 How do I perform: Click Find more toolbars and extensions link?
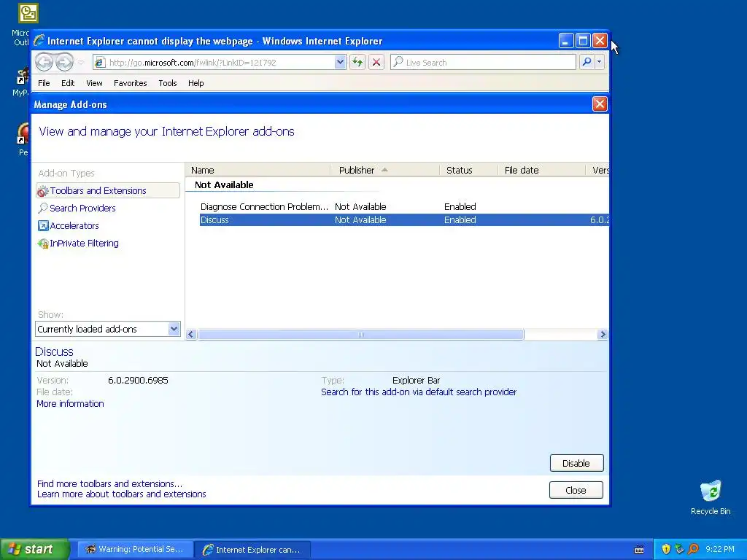[109, 484]
